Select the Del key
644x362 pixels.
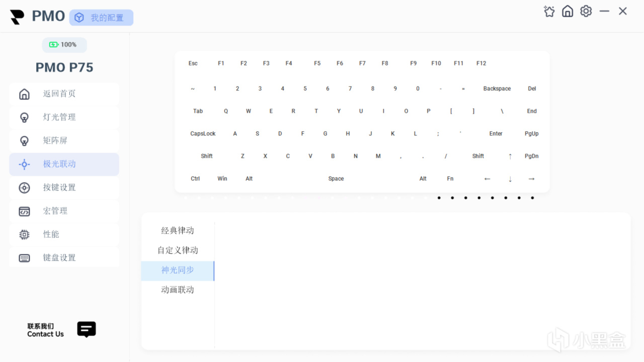coord(532,88)
